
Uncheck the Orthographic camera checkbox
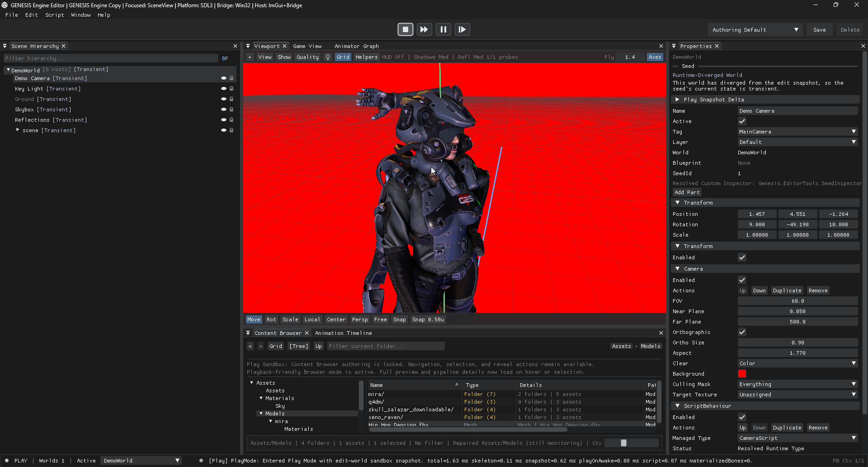742,332
